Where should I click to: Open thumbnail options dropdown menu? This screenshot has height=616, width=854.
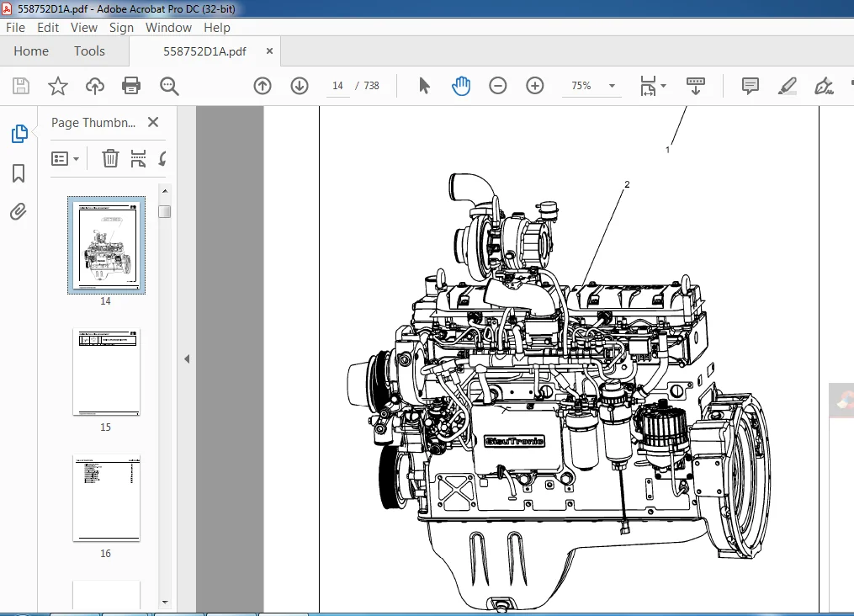(65, 158)
